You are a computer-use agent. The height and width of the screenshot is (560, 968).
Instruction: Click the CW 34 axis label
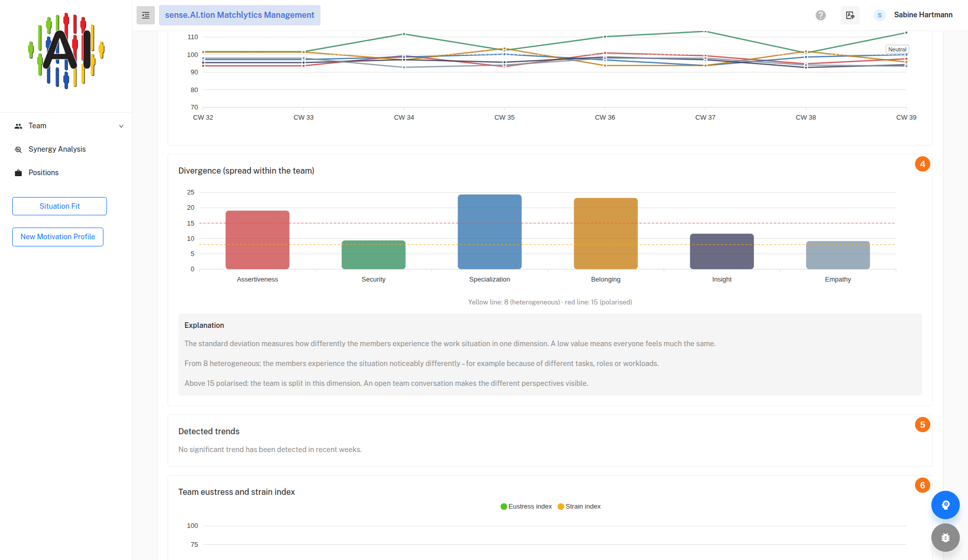[404, 118]
